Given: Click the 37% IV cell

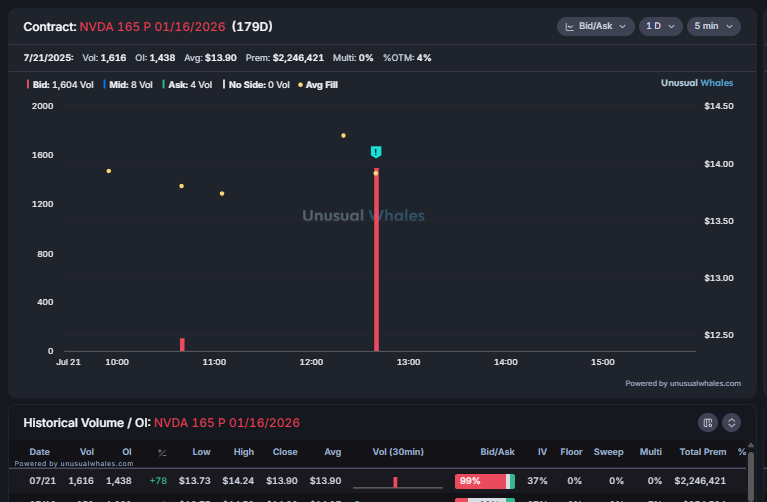Looking at the screenshot, I should [x=537, y=481].
